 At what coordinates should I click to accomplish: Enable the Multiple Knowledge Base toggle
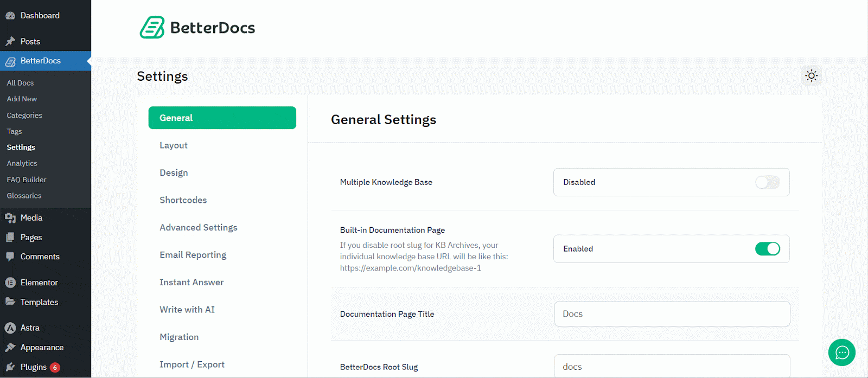click(767, 182)
